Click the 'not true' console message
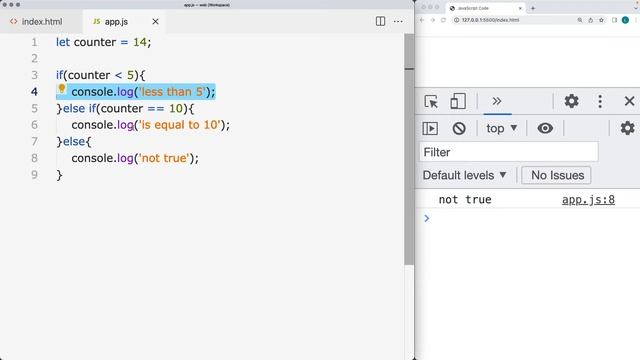The height and width of the screenshot is (360, 640). pos(465,200)
